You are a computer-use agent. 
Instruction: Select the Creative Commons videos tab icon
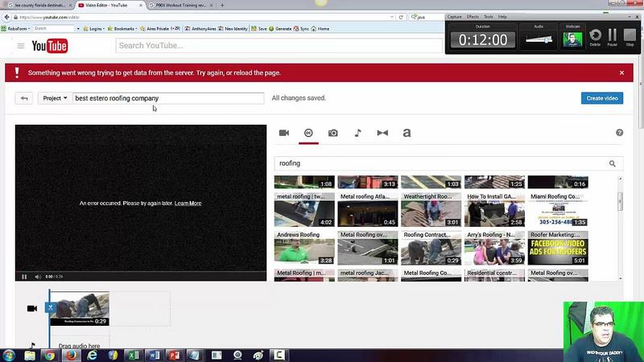coord(308,133)
